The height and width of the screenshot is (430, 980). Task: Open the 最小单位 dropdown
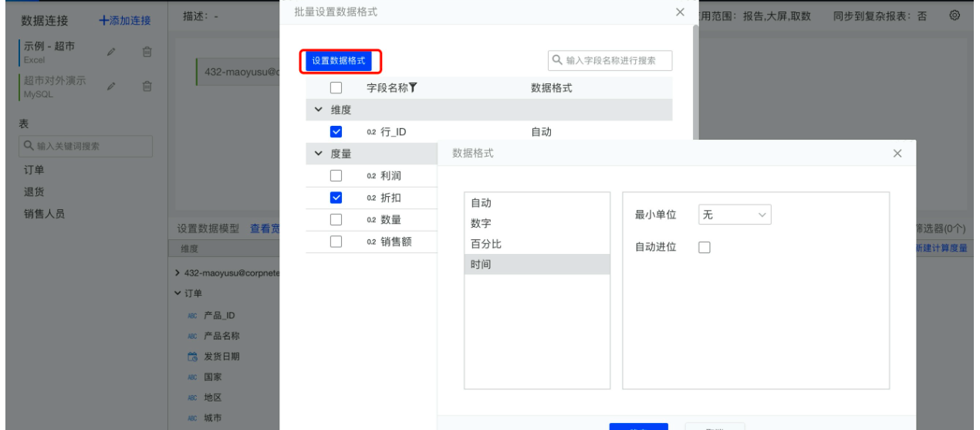[x=735, y=216]
